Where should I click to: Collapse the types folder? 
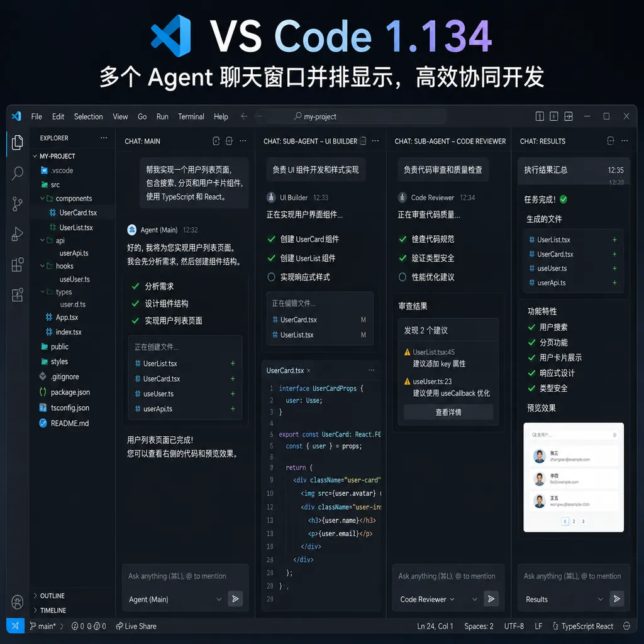coord(42,292)
